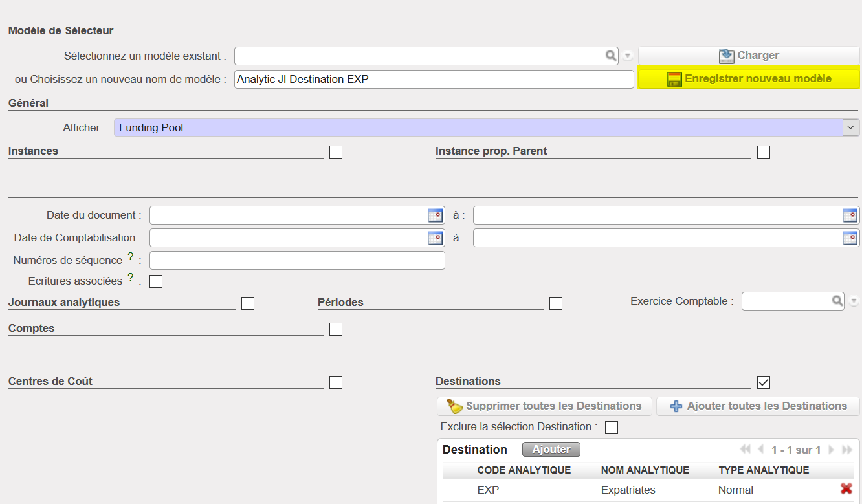This screenshot has width=862, height=504.
Task: Go to next page in Destination list
Action: click(x=832, y=450)
